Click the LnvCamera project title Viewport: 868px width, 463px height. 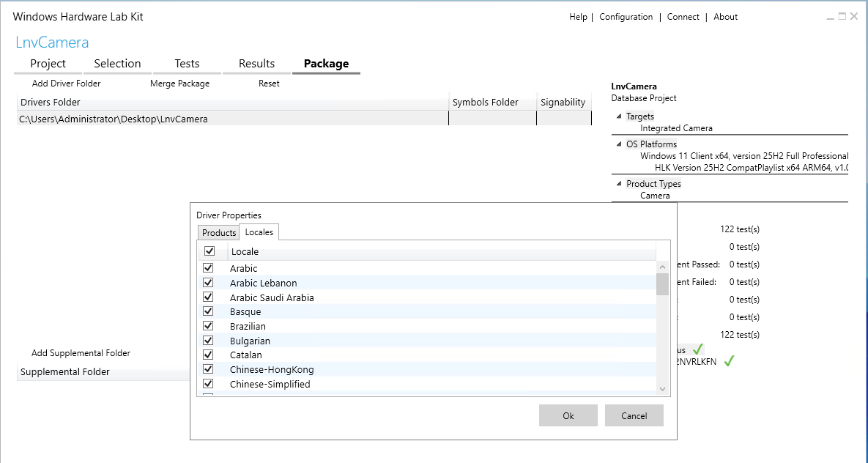pos(52,42)
